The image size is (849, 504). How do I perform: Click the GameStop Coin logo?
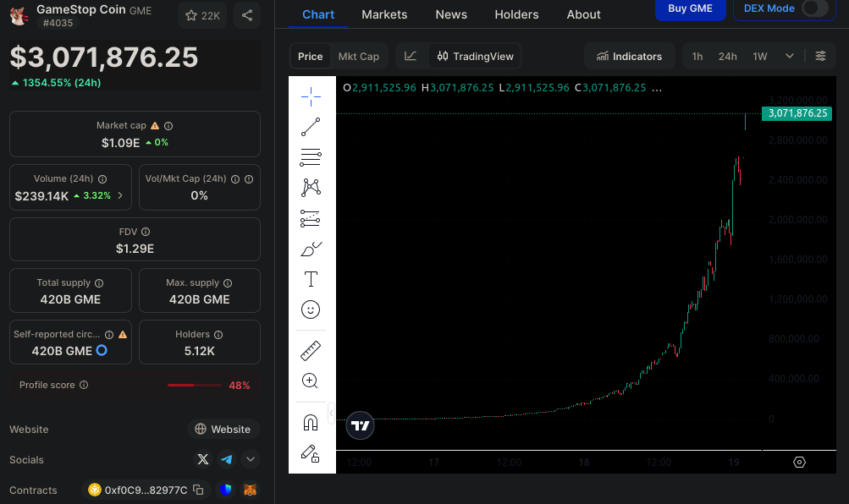(x=19, y=15)
